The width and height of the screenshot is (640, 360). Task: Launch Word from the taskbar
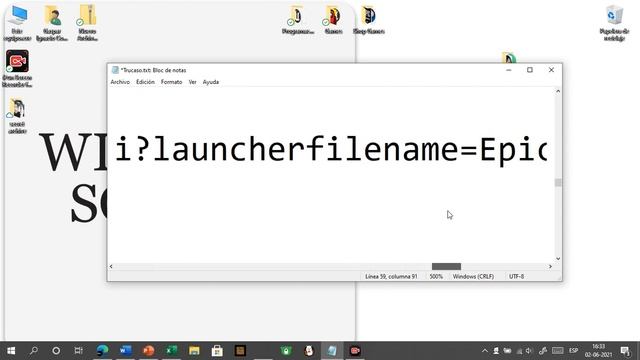125,351
